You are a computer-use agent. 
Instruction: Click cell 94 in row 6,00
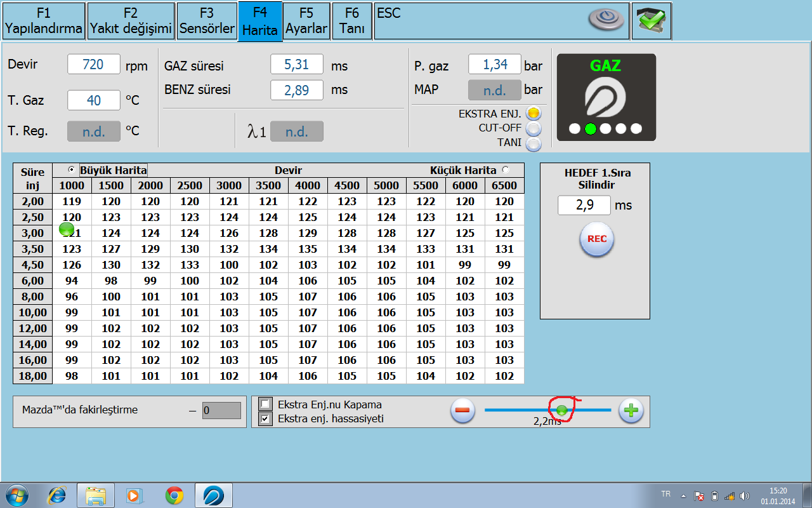pyautogui.click(x=72, y=281)
